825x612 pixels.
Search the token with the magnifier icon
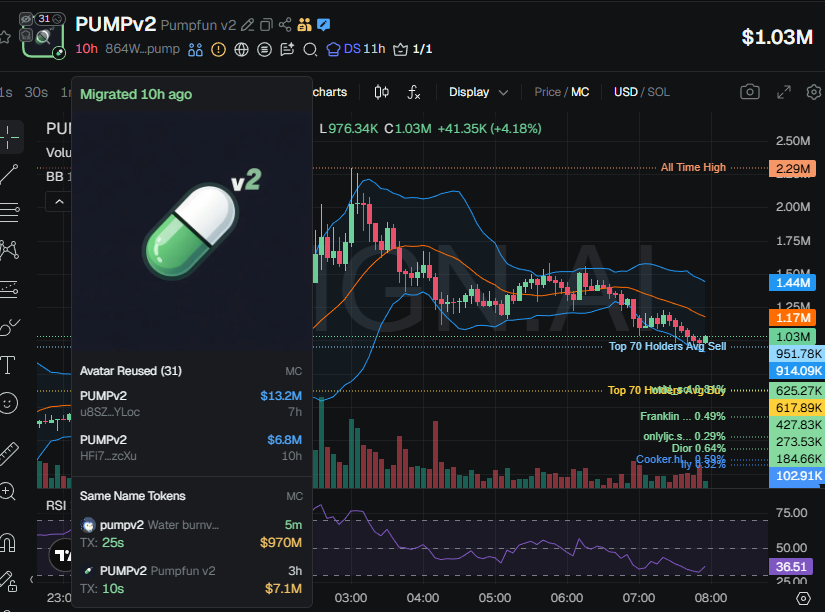tap(310, 49)
